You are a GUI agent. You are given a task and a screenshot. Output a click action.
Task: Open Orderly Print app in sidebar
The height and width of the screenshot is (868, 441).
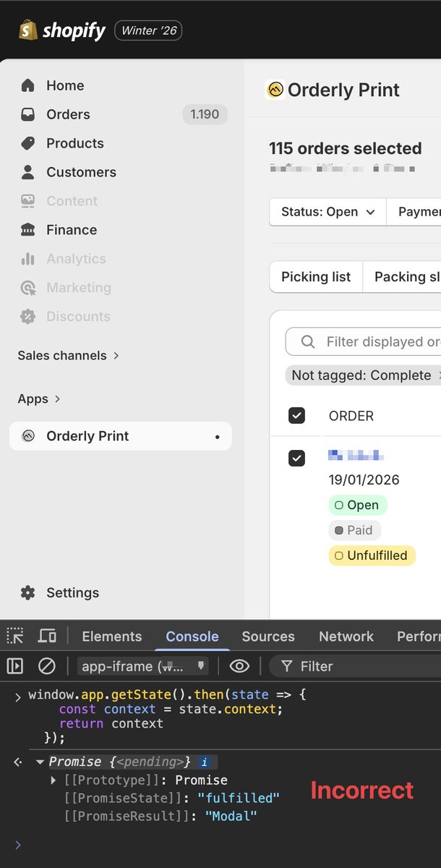[120, 436]
